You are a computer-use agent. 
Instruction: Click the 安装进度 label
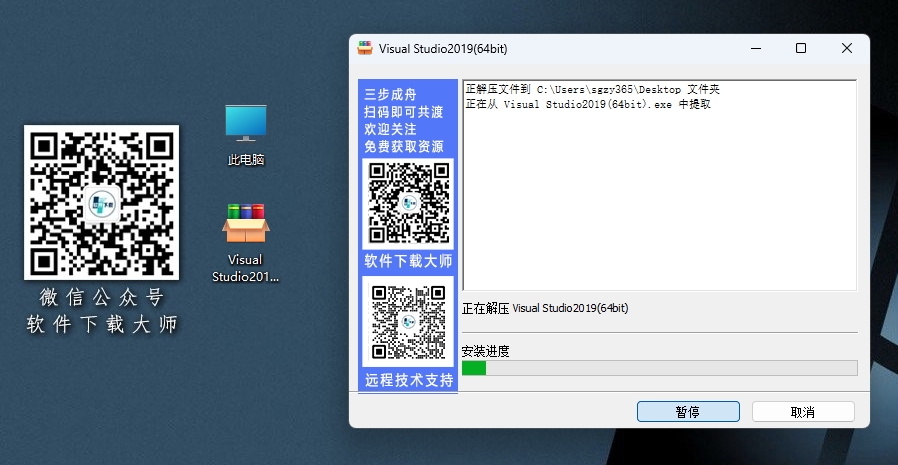[x=486, y=352]
